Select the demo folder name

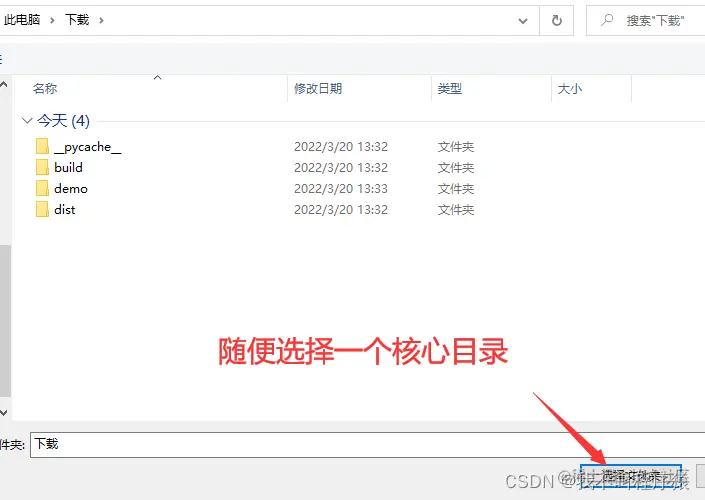coord(71,188)
